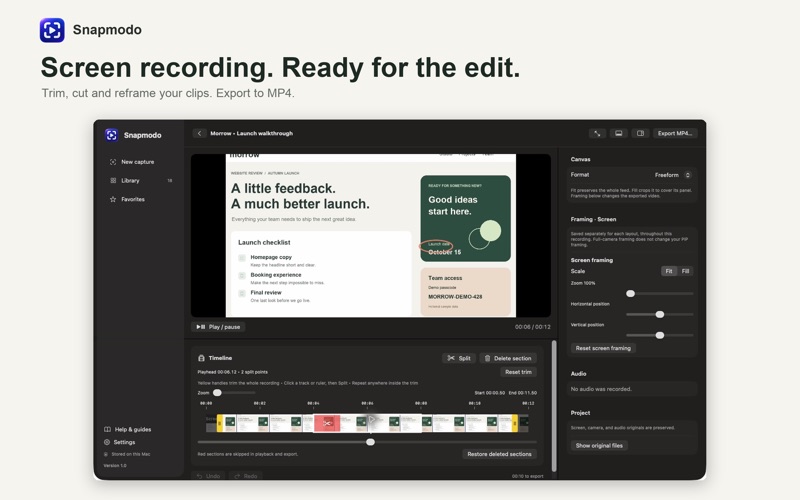Click the Snapmodo icon in the app sidebar
800x500 pixels.
coord(111,135)
